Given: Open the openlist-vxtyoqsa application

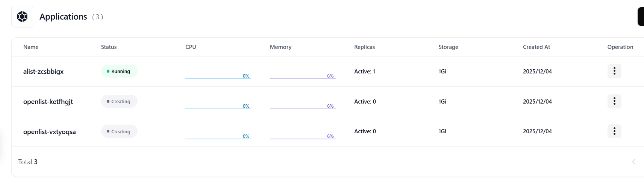Looking at the screenshot, I should (50, 132).
